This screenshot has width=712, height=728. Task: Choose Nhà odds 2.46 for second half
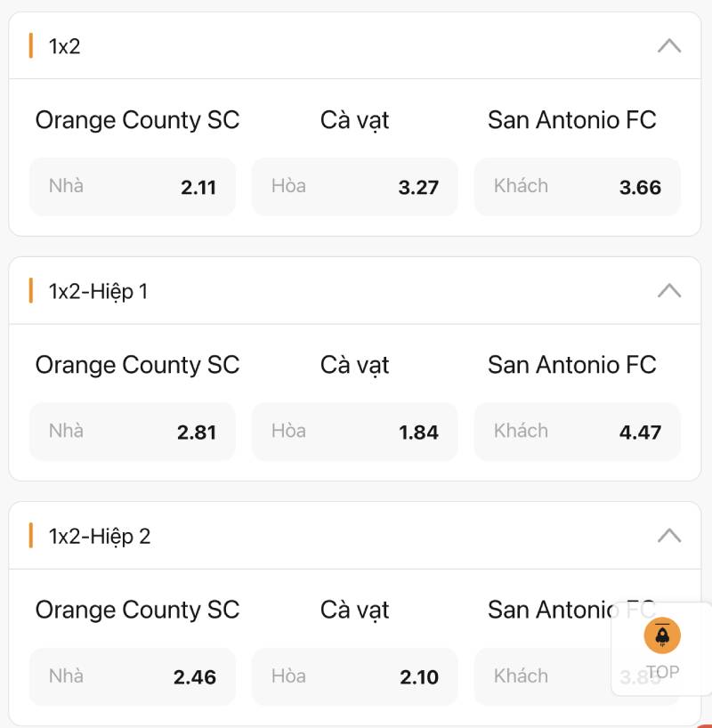click(x=133, y=676)
